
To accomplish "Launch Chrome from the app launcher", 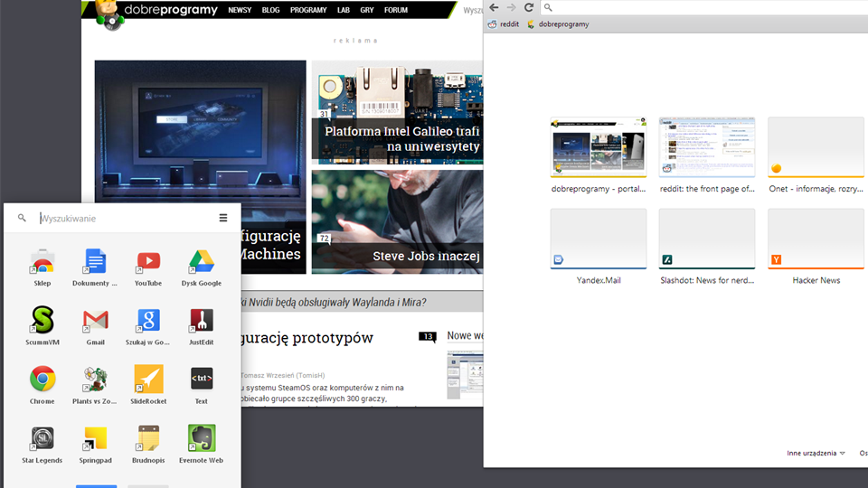I will click(x=42, y=380).
